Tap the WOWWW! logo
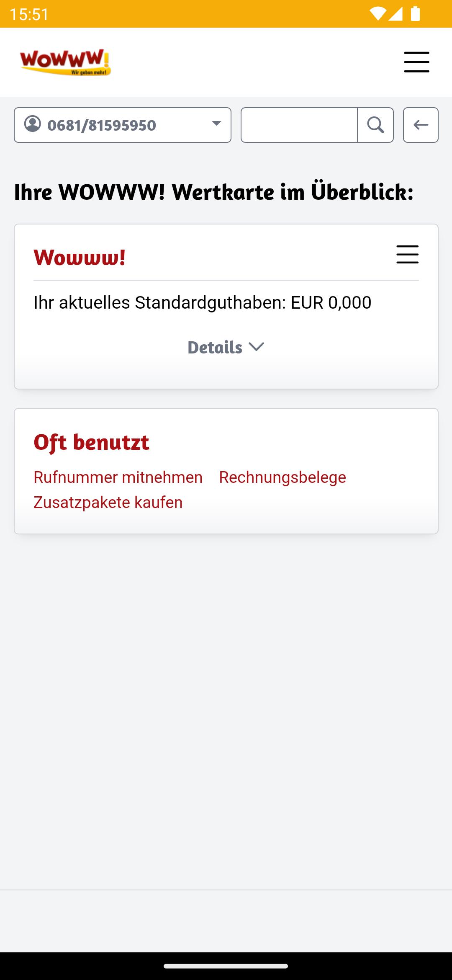 click(65, 62)
